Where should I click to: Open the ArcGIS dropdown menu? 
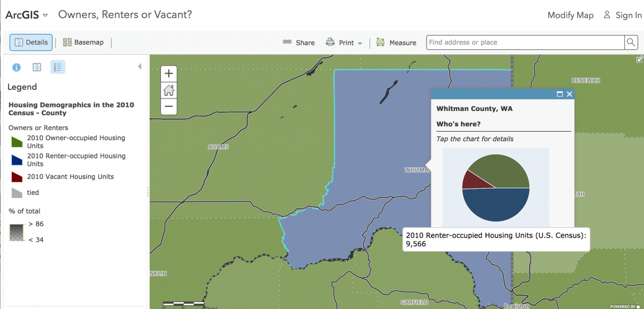[26, 15]
